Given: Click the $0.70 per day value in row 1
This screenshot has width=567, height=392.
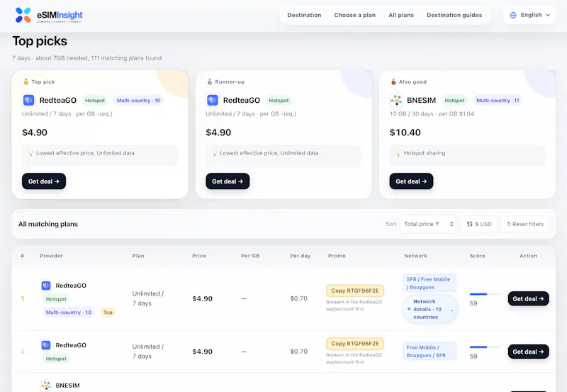Looking at the screenshot, I should (x=298, y=298).
